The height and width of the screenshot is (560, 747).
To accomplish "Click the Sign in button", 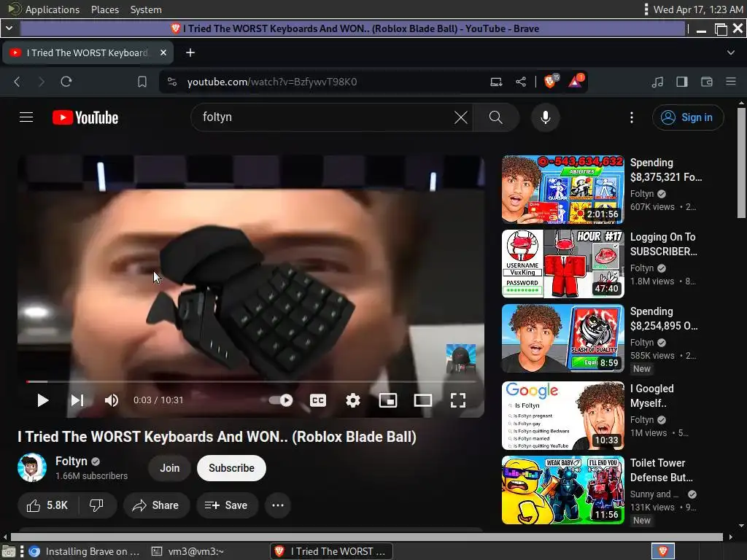I will pos(688,117).
